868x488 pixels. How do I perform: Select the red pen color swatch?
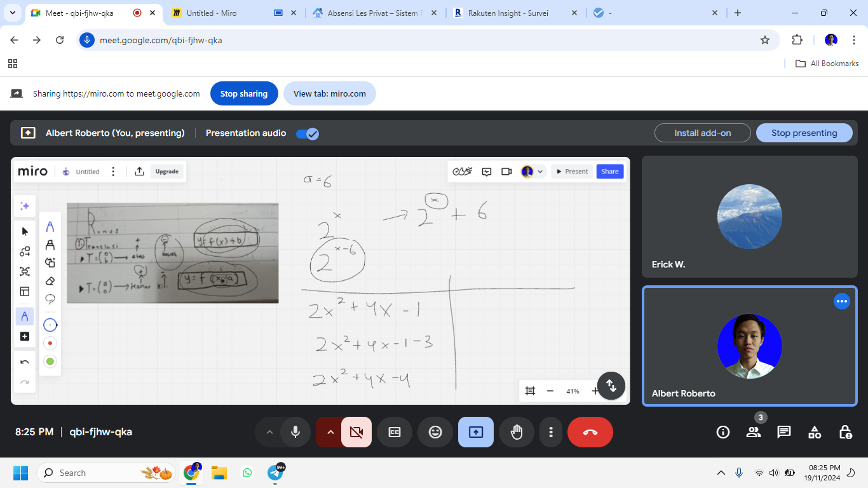(x=50, y=343)
